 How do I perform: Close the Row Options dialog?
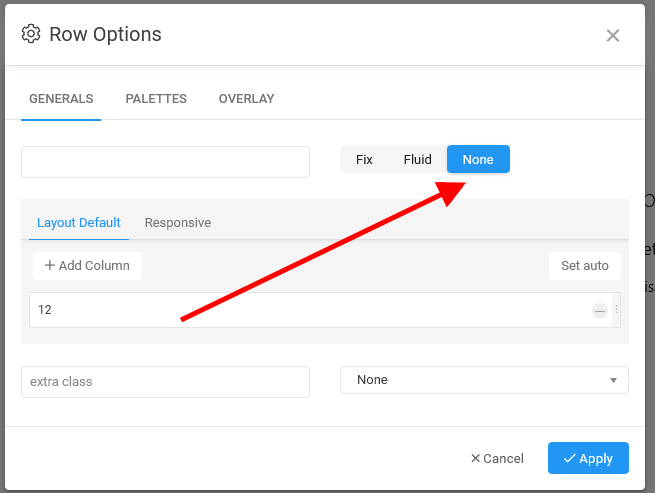point(613,36)
